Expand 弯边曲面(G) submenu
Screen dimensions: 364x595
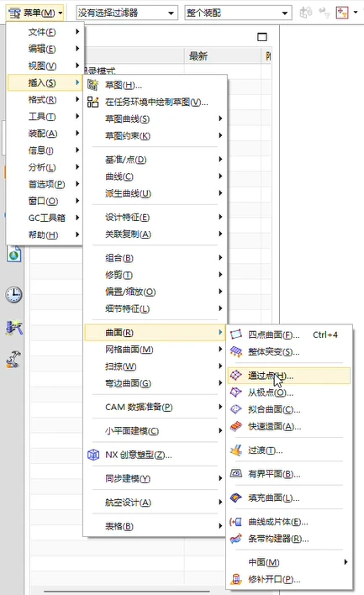pos(156,383)
